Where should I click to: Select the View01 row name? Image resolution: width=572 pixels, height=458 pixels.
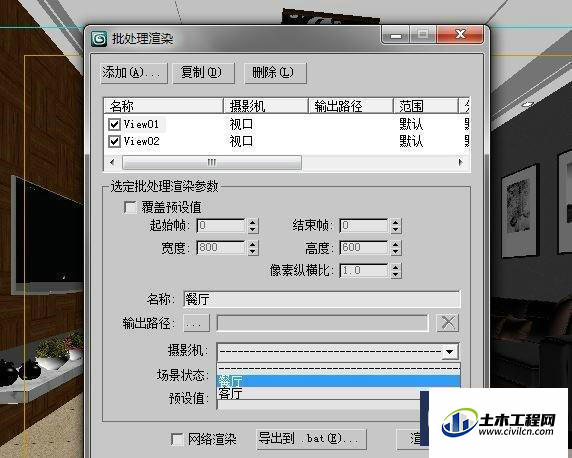(x=141, y=124)
